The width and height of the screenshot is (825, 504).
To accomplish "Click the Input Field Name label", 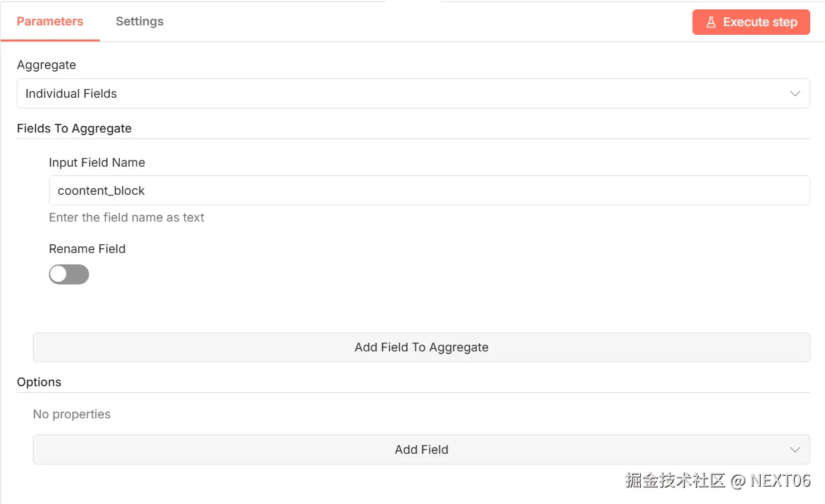I will pos(97,163).
